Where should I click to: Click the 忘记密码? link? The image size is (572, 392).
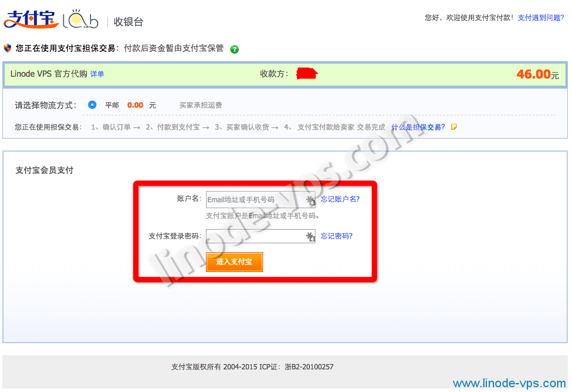click(x=336, y=236)
